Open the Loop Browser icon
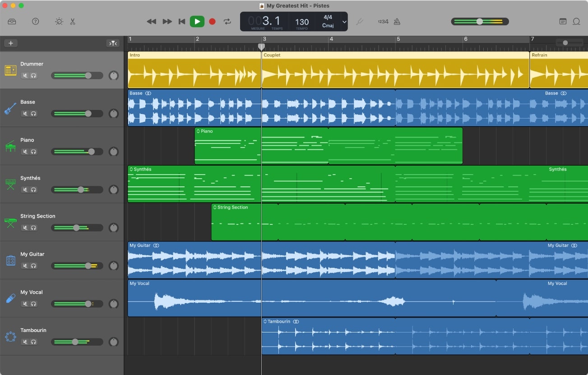This screenshot has height=375, width=588. 577,21
